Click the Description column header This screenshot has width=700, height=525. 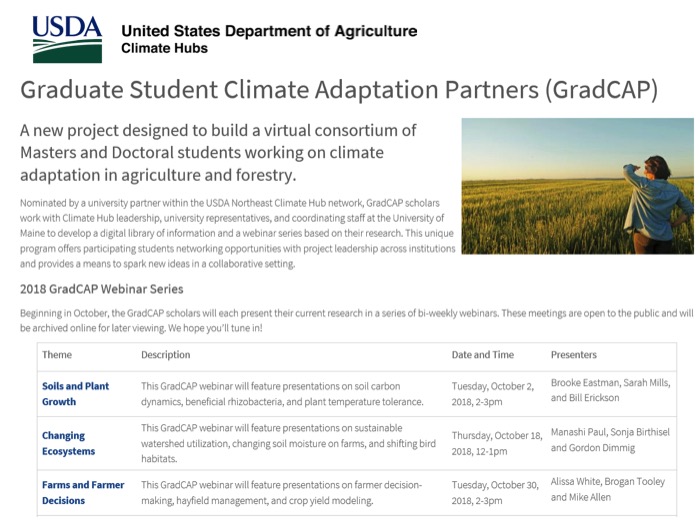click(x=166, y=355)
